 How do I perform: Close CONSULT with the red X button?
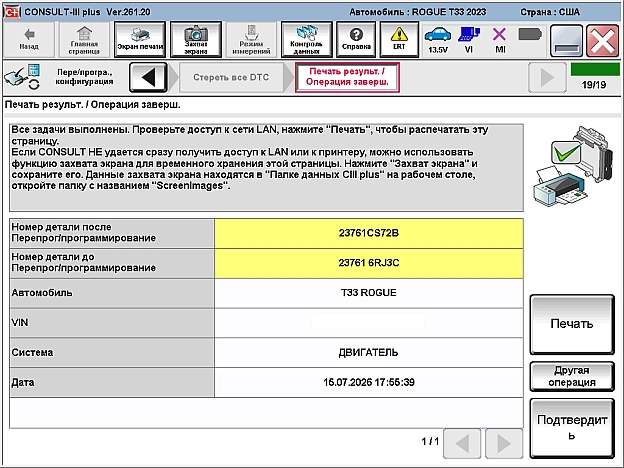click(602, 40)
